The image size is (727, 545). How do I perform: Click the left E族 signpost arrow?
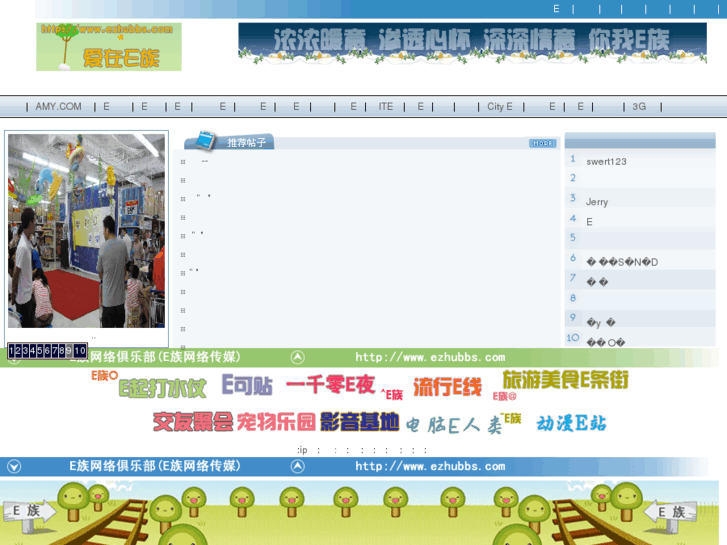coord(29,512)
